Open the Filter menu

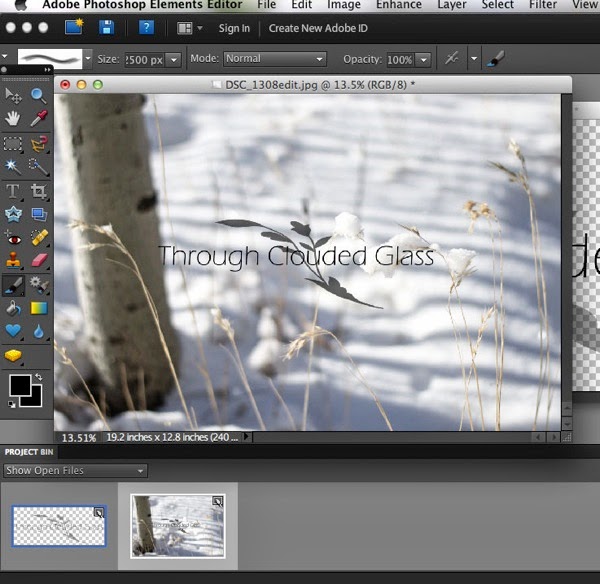[543, 5]
